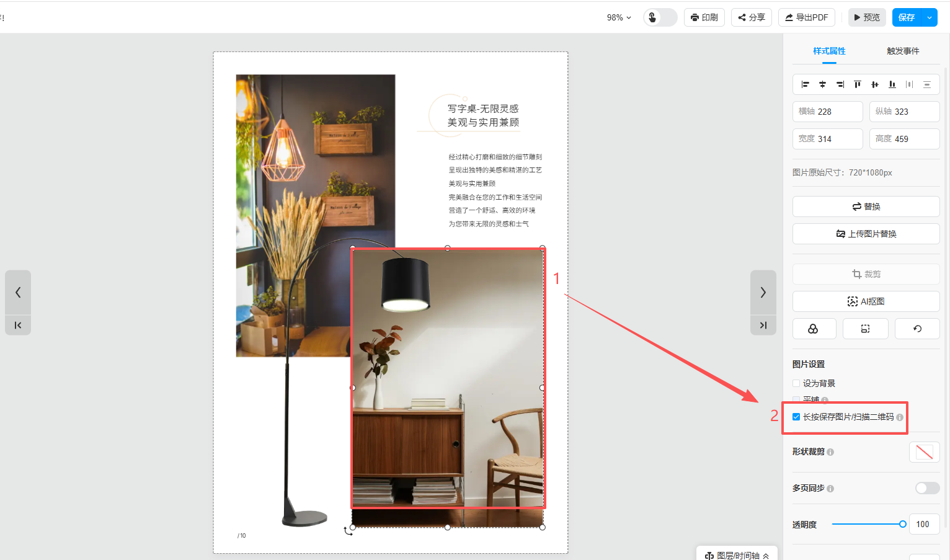
Task: Expand the 图层/时间轴 panel
Action: coord(737,555)
